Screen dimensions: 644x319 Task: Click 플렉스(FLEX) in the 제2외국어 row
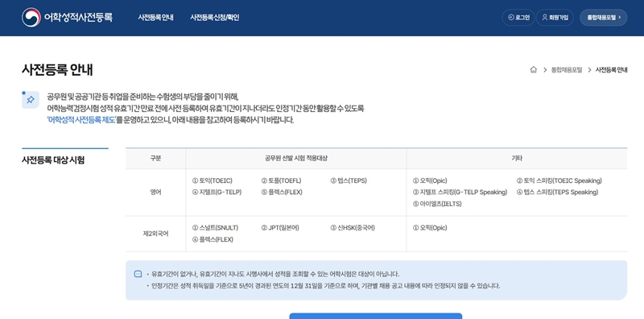(x=213, y=239)
